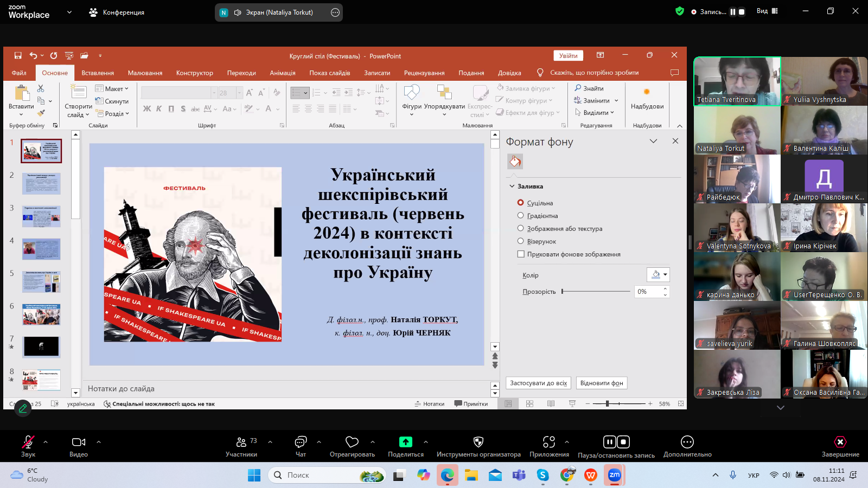Viewport: 868px width, 488px height.
Task: Click the Undo arrow icon
Action: [x=33, y=55]
